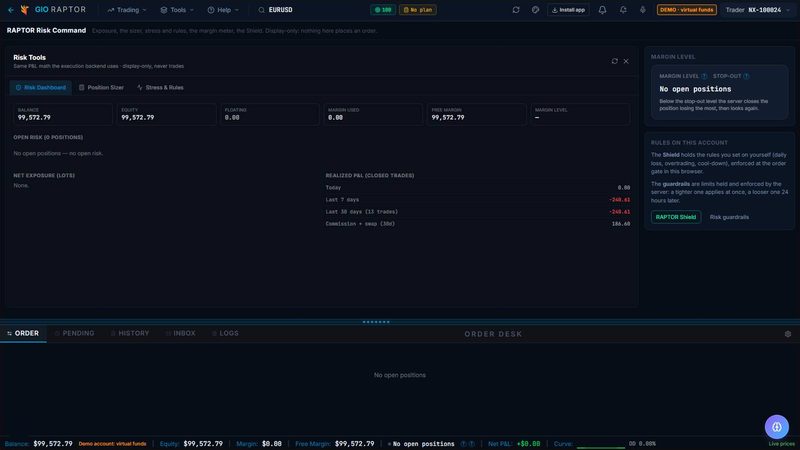Click the FREE MARGIN card

coord(477,114)
